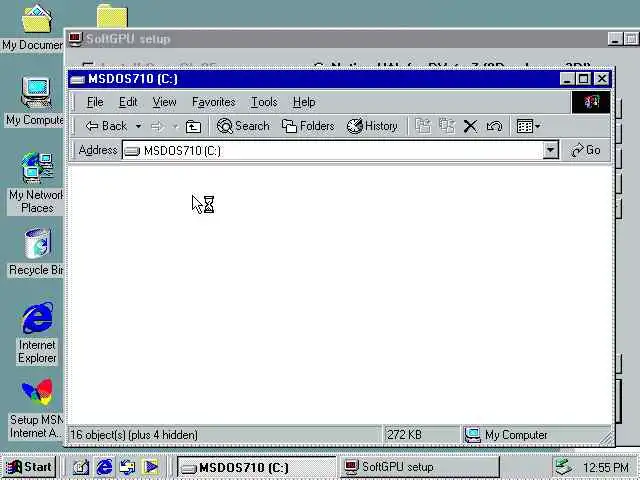Select the Internet Explorer desktop icon
Image resolution: width=640 pixels, height=480 pixels.
(x=37, y=332)
